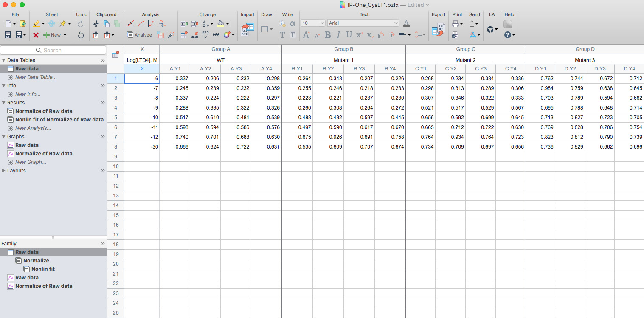Click the text color A icon

click(x=406, y=23)
